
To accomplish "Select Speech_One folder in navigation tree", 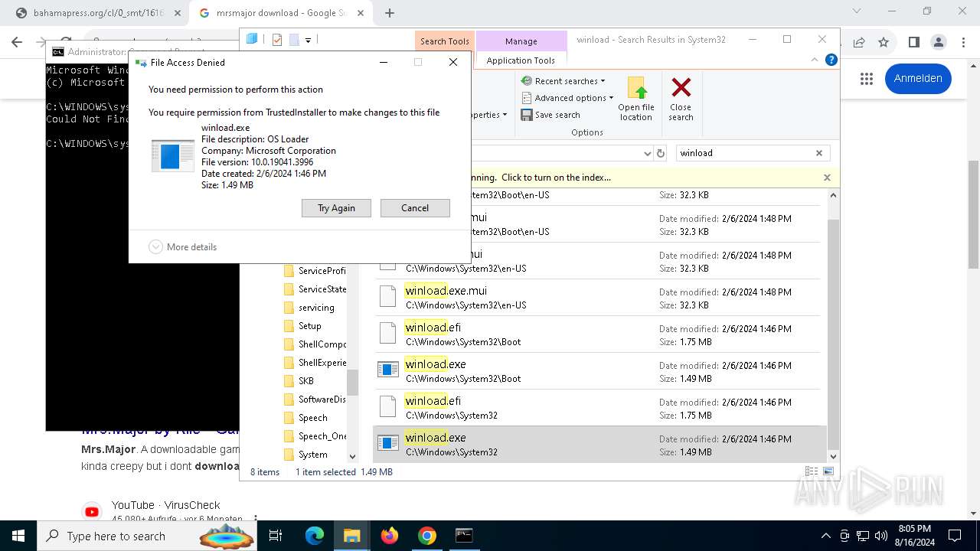I will click(315, 436).
